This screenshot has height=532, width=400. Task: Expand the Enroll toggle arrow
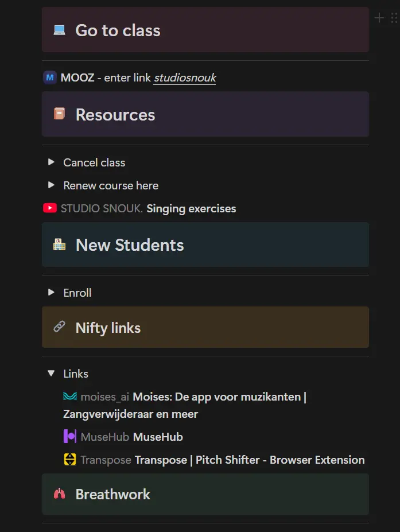tap(51, 293)
